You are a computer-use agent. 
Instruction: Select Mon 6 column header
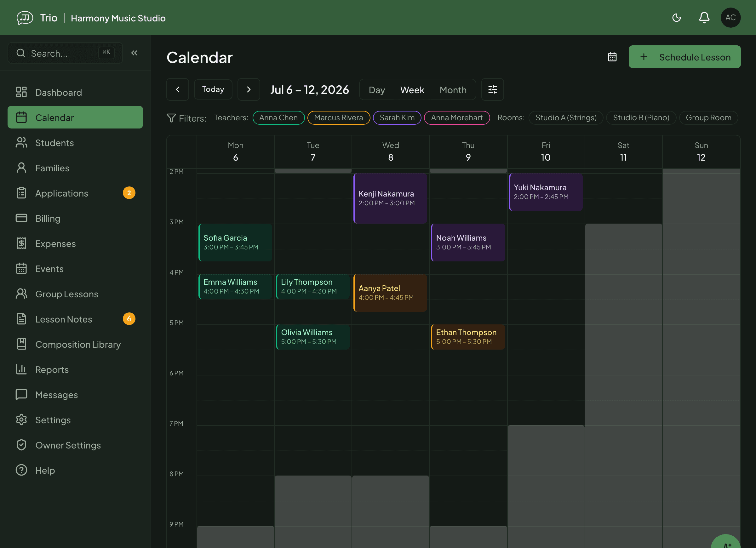click(235, 152)
